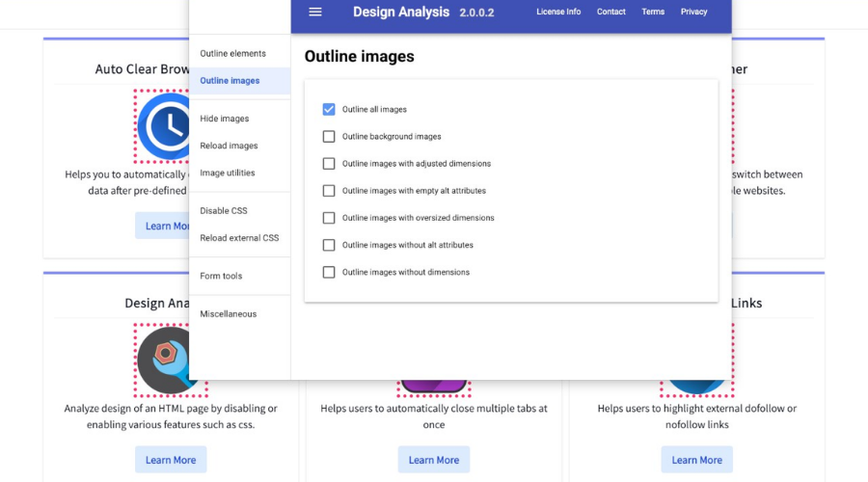Click Learn More under Auto Clear Browsing card
868x482 pixels.
[162, 226]
